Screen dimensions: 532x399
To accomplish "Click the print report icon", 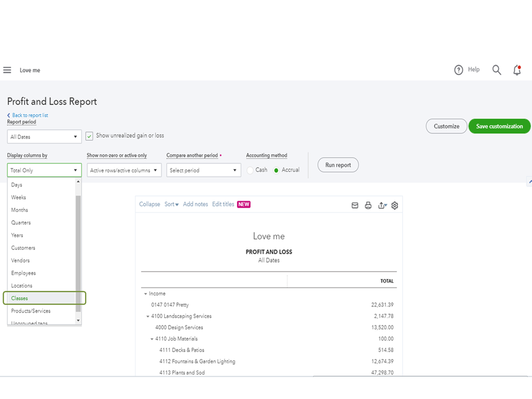I will (368, 205).
